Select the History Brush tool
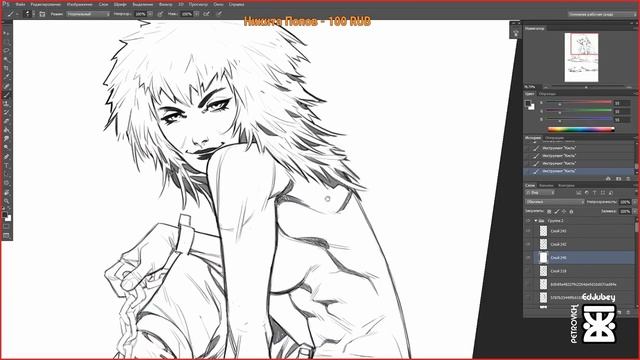640x360 pixels. click(x=6, y=112)
